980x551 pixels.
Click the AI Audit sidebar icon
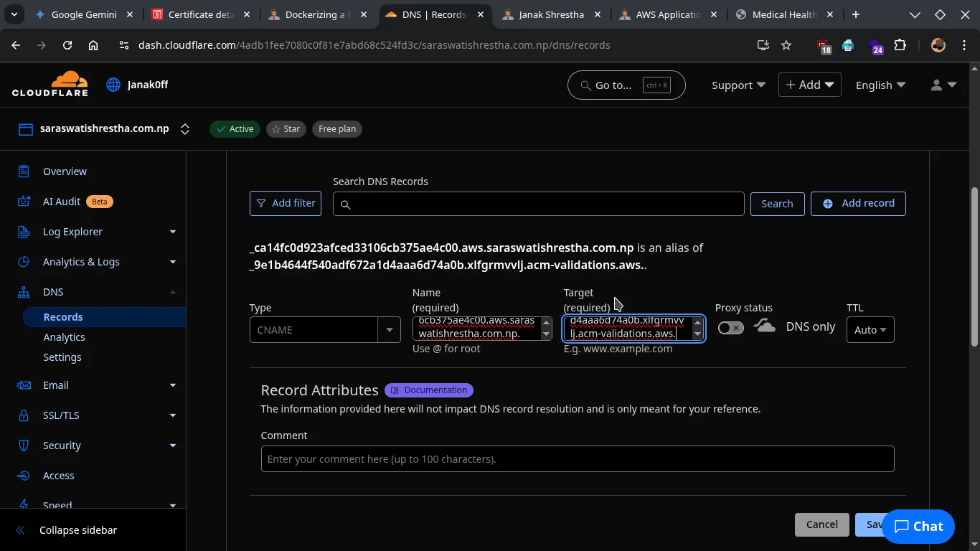(x=24, y=202)
